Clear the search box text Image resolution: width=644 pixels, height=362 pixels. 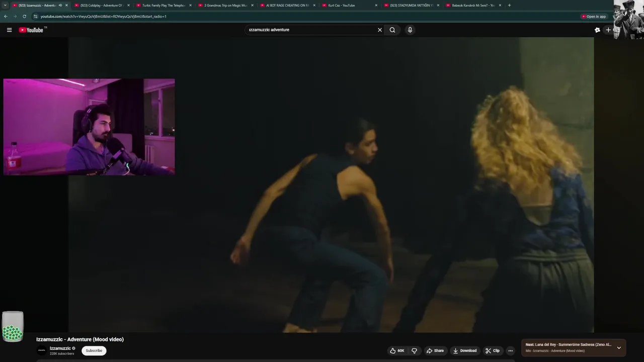[380, 30]
